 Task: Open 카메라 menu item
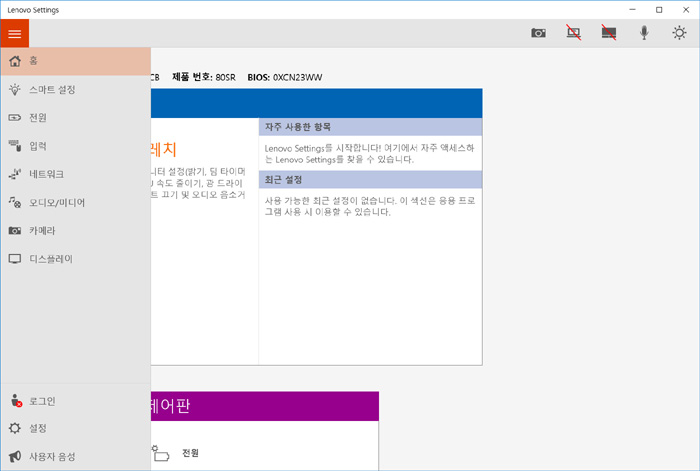(75, 231)
